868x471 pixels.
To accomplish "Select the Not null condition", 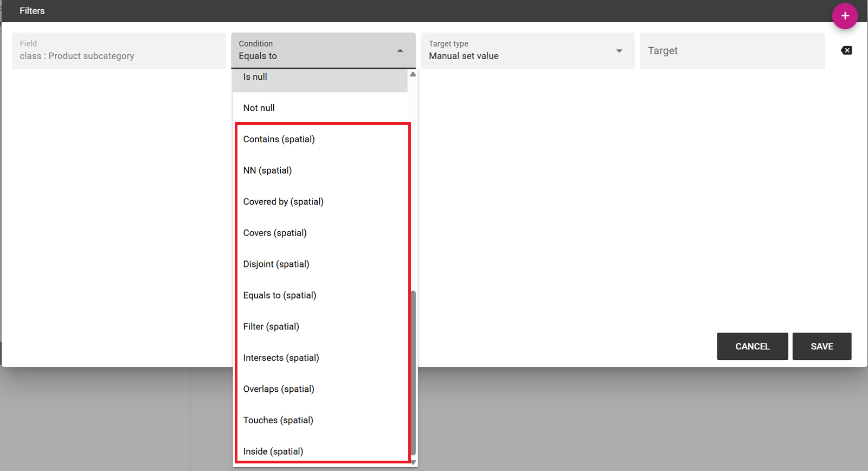I will pos(320,108).
